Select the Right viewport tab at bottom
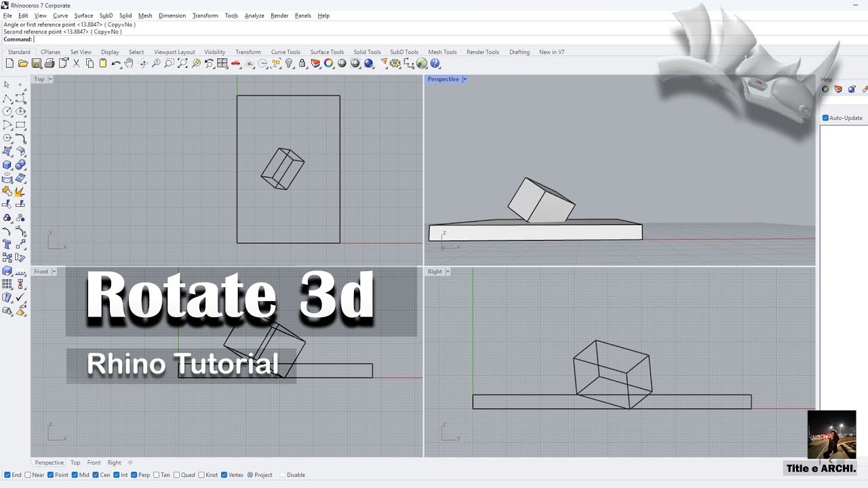 click(114, 463)
